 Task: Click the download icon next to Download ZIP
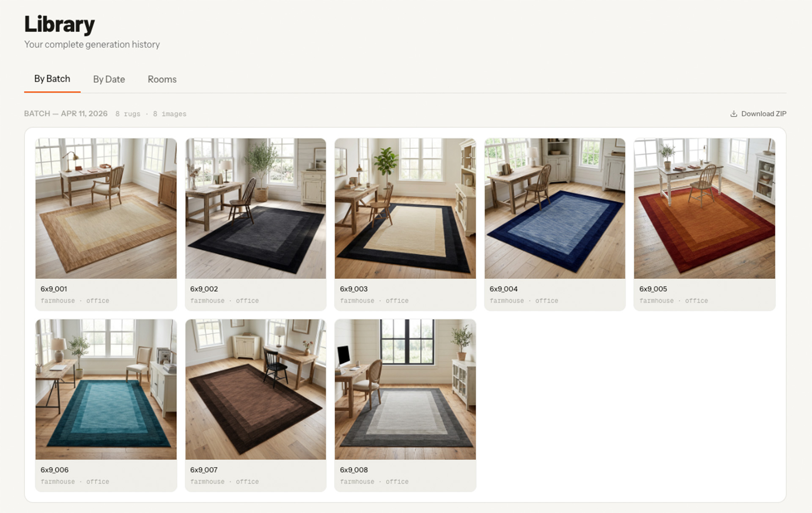734,113
